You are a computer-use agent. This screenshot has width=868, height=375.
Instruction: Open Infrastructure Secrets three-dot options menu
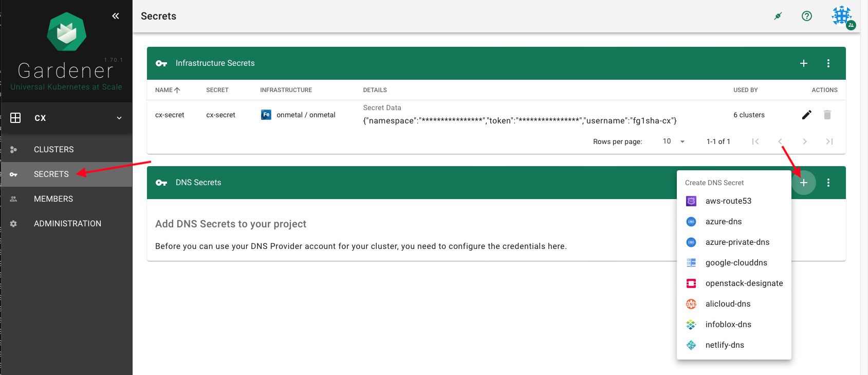(x=828, y=63)
